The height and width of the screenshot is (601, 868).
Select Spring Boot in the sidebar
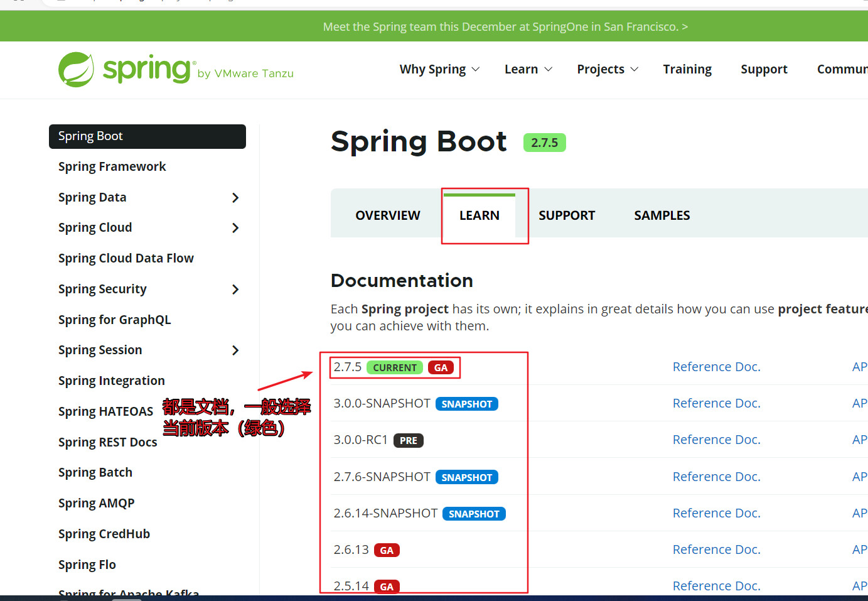147,136
